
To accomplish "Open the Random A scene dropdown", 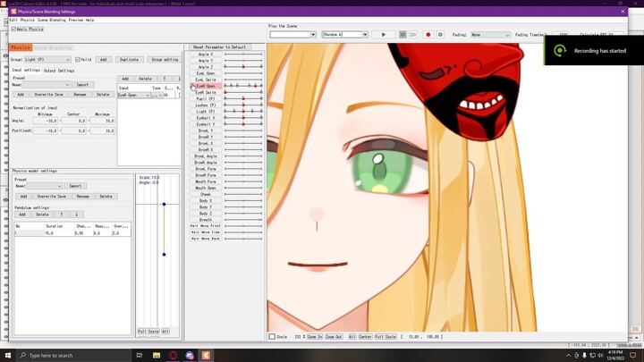I will point(344,35).
